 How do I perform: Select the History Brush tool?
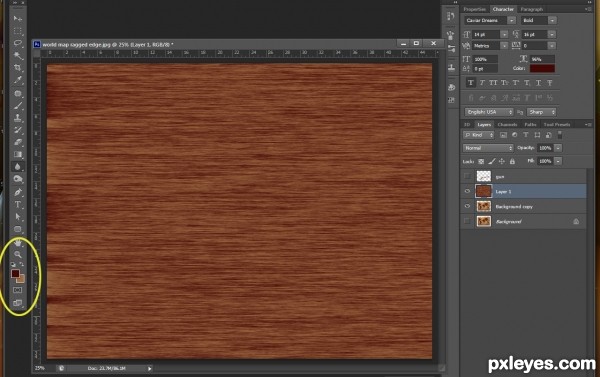18,130
